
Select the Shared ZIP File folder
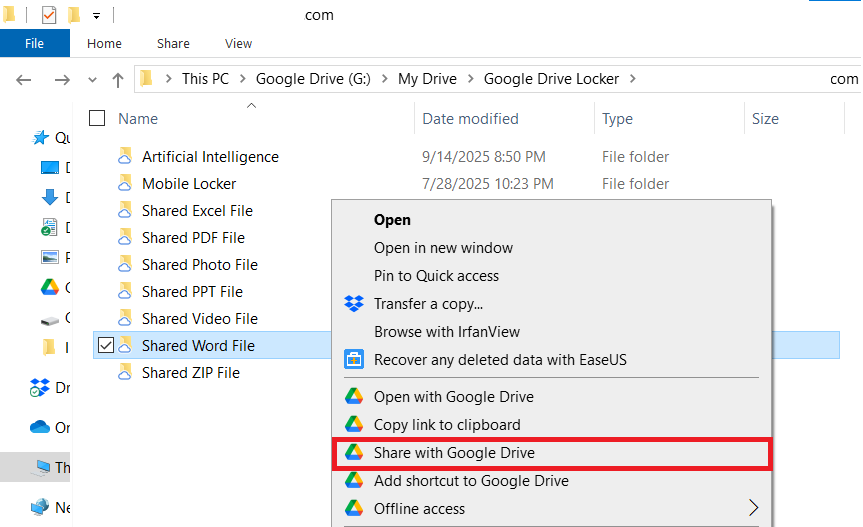(190, 373)
